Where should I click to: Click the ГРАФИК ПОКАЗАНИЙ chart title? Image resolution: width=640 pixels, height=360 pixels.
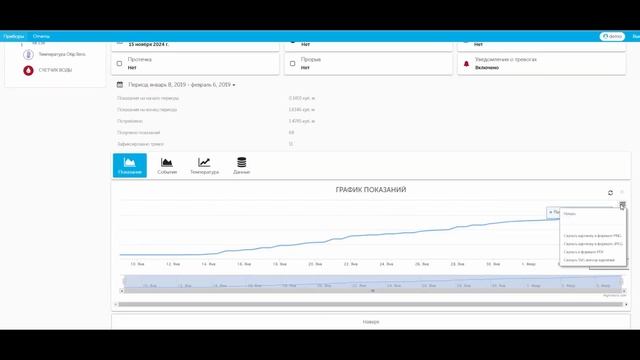pos(371,190)
